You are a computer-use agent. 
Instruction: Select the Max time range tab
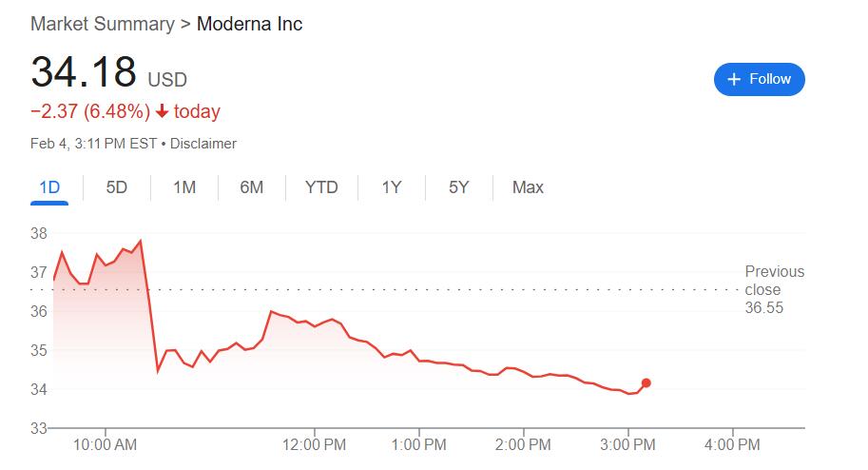pos(528,187)
